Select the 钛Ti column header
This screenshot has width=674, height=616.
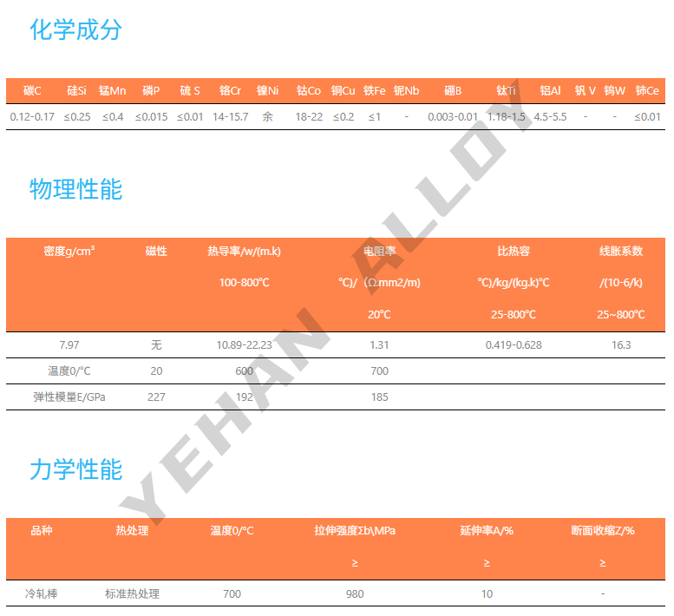coord(506,91)
